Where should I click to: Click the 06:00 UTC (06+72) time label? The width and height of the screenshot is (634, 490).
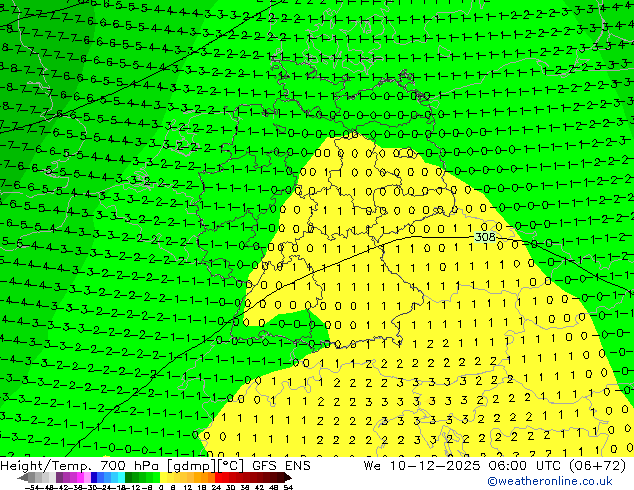pyautogui.click(x=557, y=466)
